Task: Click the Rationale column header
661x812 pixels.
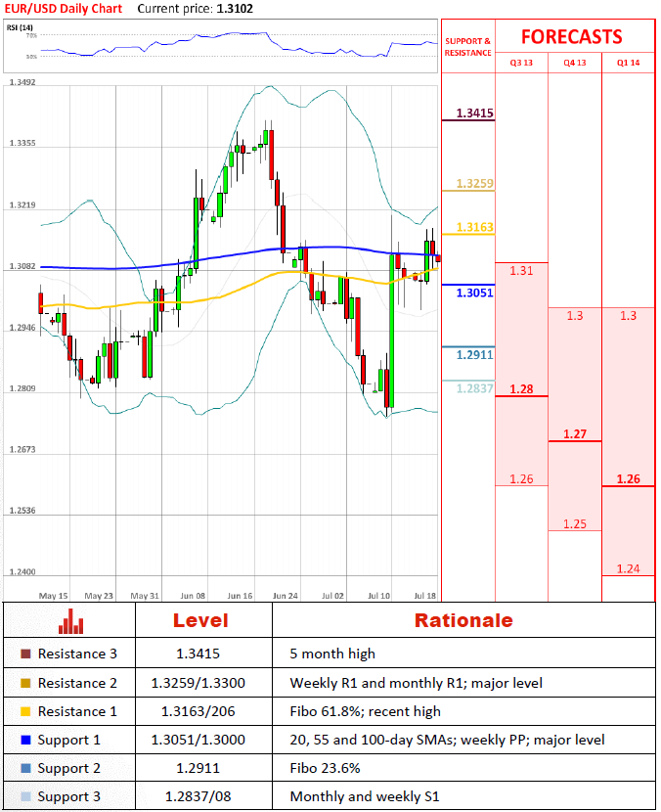Action: [463, 620]
